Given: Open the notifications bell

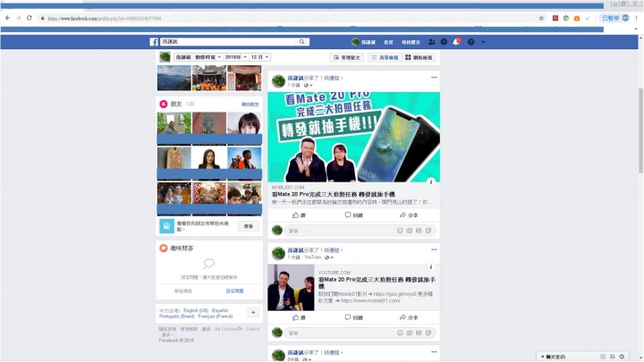Looking at the screenshot, I should point(456,42).
